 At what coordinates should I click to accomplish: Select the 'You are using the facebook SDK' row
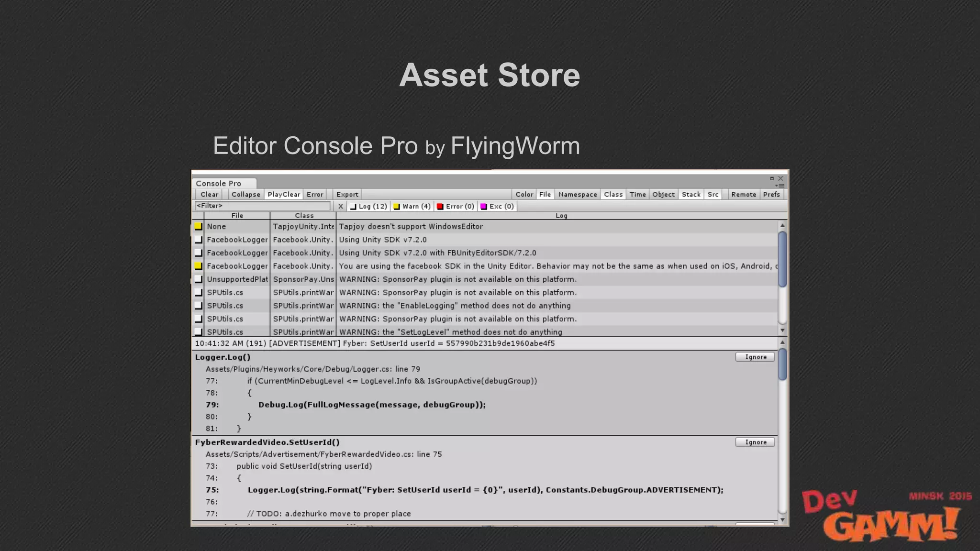(x=485, y=266)
